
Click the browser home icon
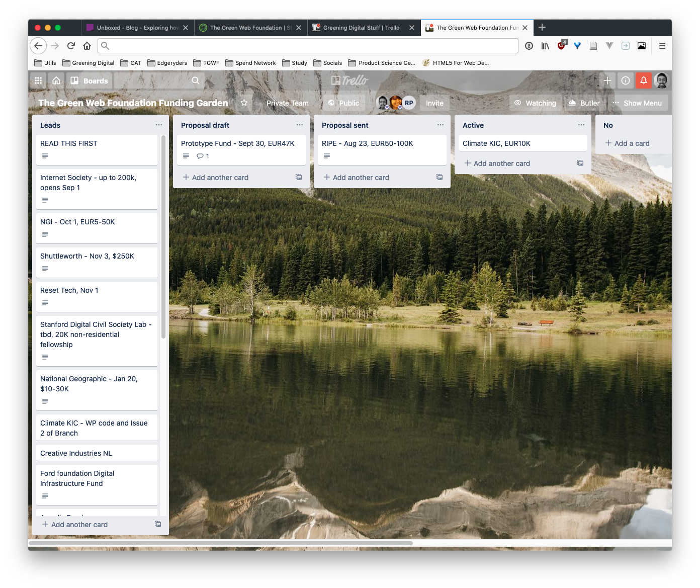click(x=87, y=46)
